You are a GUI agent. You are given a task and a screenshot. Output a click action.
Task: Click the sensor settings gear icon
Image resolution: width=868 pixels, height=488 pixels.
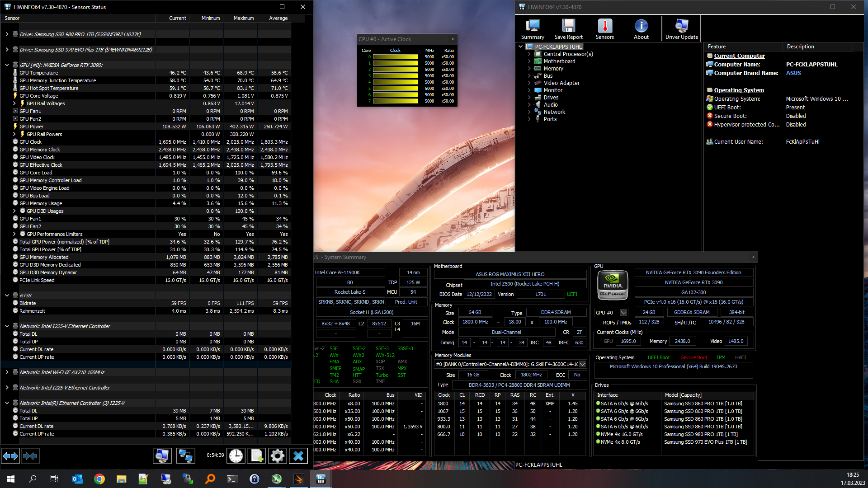277,455
